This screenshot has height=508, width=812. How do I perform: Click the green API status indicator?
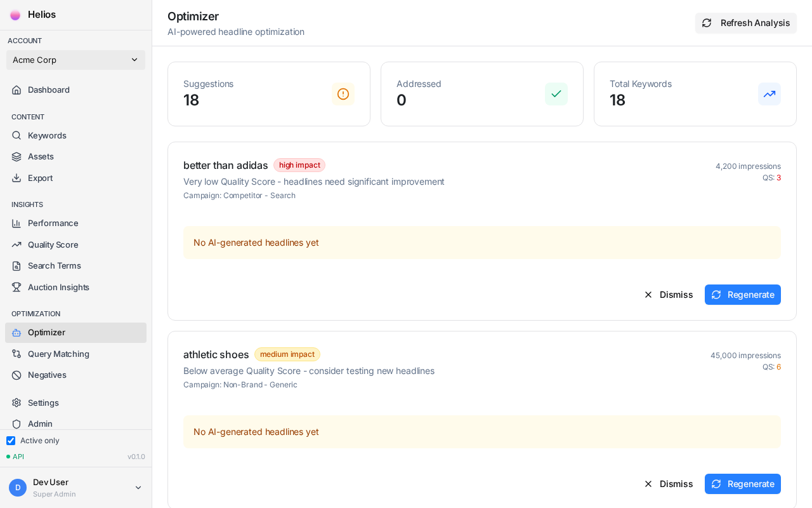pyautogui.click(x=8, y=457)
